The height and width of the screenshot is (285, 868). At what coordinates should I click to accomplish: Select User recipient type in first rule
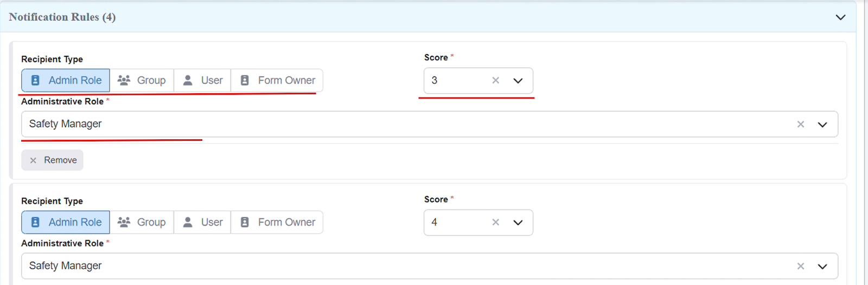(202, 80)
